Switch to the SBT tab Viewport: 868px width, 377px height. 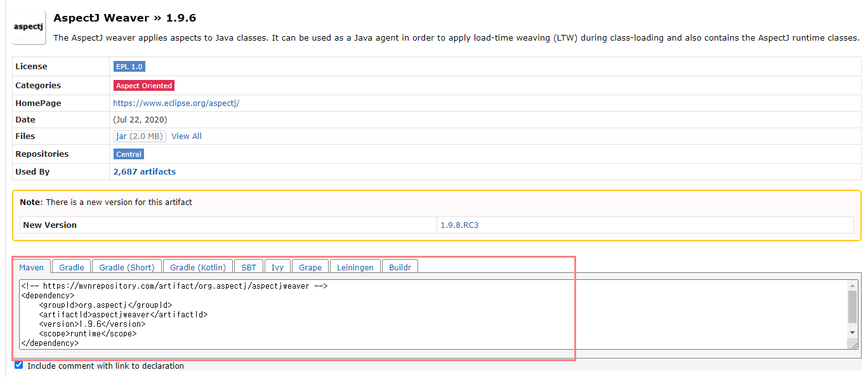[x=249, y=267]
